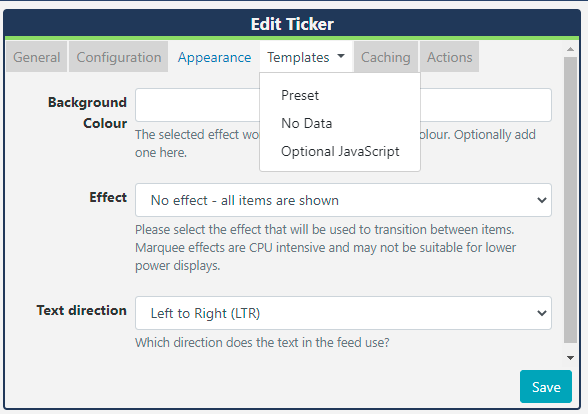588x414 pixels.
Task: Open the Caching tab
Action: pos(386,57)
